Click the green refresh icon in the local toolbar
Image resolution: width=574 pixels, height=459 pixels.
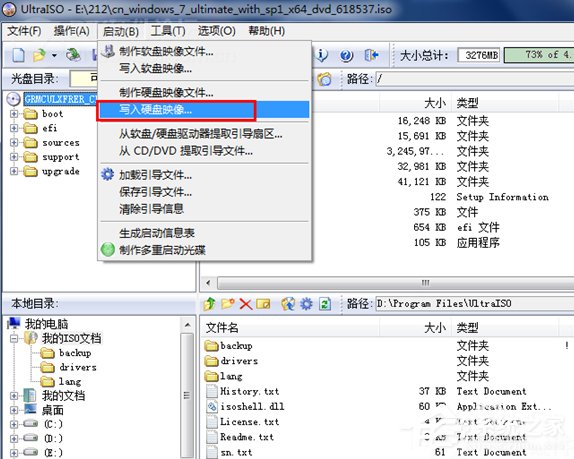click(x=325, y=303)
